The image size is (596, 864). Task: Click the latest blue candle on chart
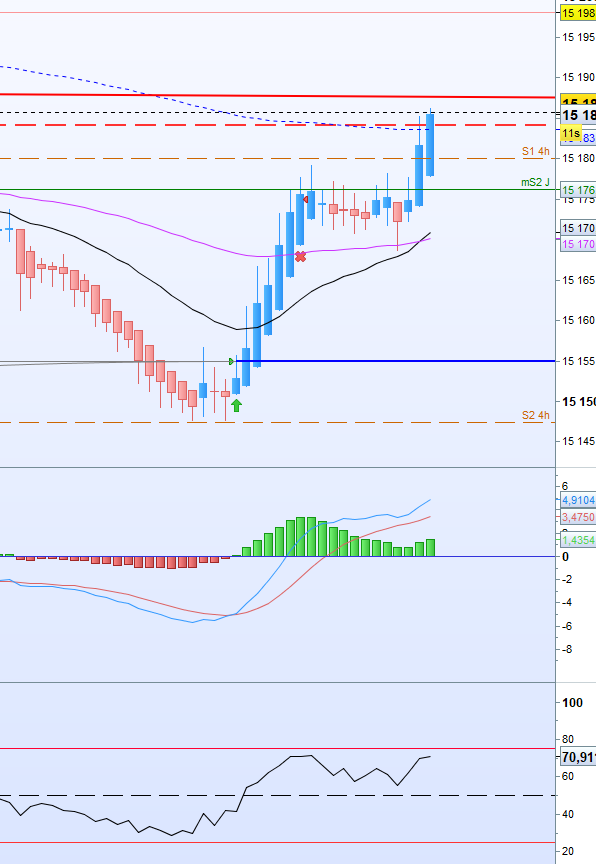tap(430, 144)
